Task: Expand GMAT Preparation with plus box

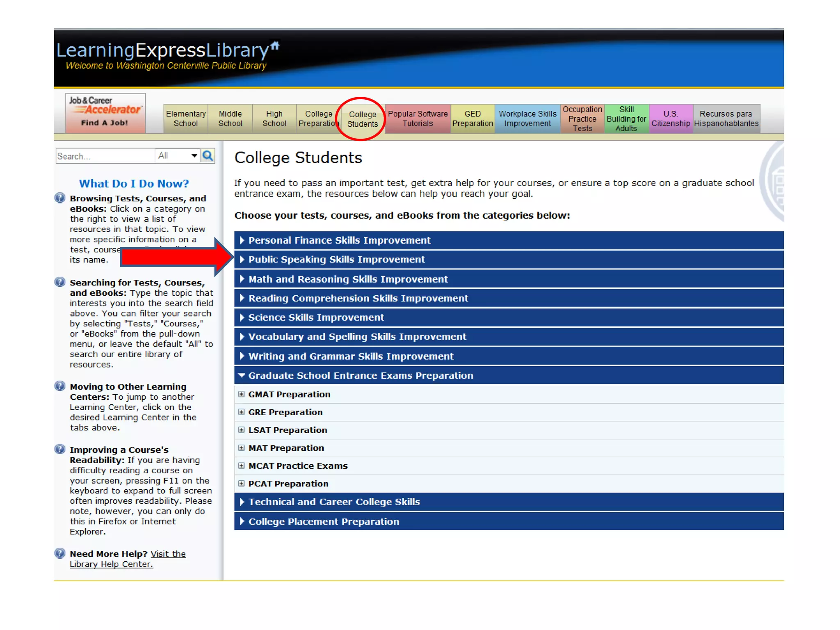Action: tap(242, 394)
